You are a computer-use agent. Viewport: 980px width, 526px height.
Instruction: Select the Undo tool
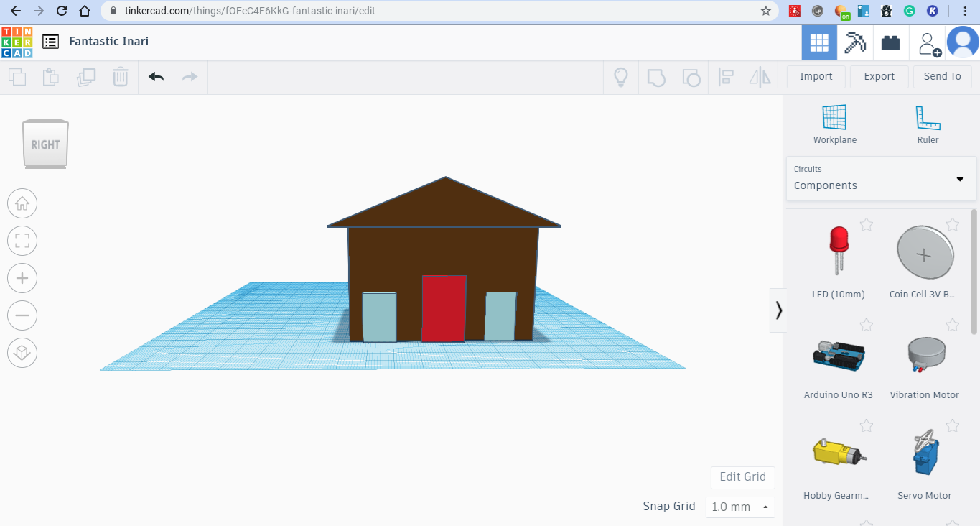pyautogui.click(x=155, y=76)
